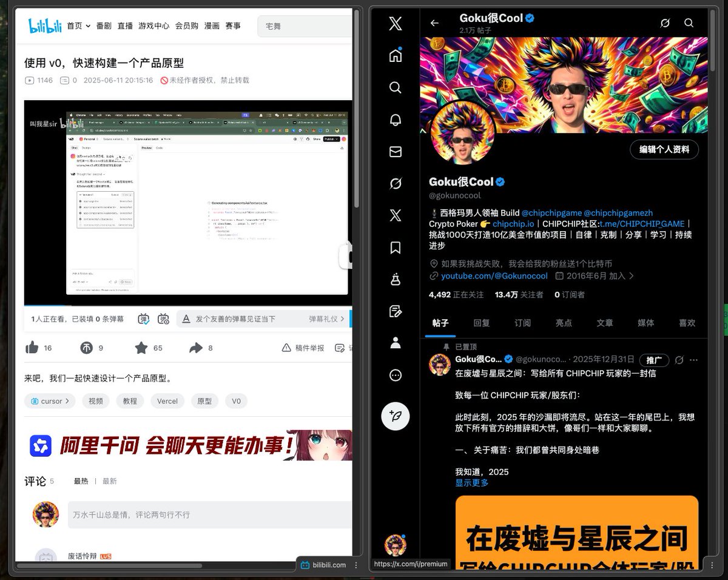Open danmaku settings icon beside the toggle
728x580 pixels.
[164, 319]
